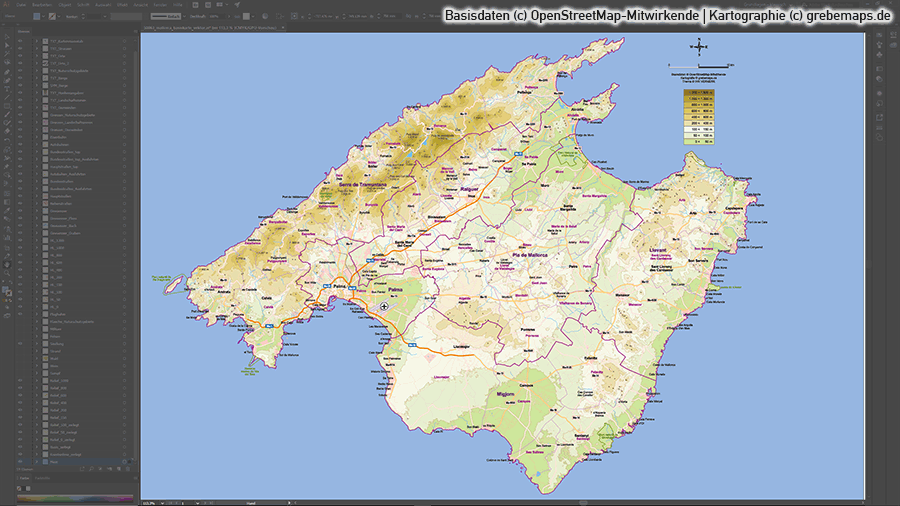Open the Datei menu
Image resolution: width=900 pixels, height=506 pixels.
(20, 5)
